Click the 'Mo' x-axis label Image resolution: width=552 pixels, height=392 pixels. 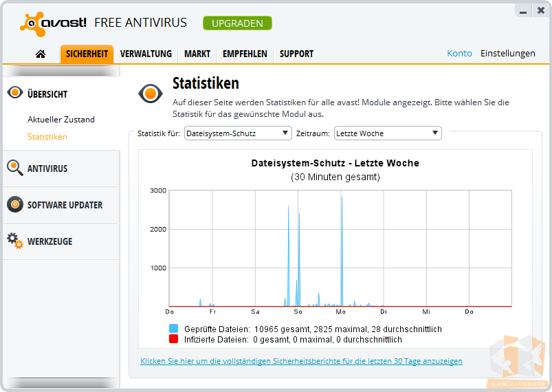tap(340, 312)
